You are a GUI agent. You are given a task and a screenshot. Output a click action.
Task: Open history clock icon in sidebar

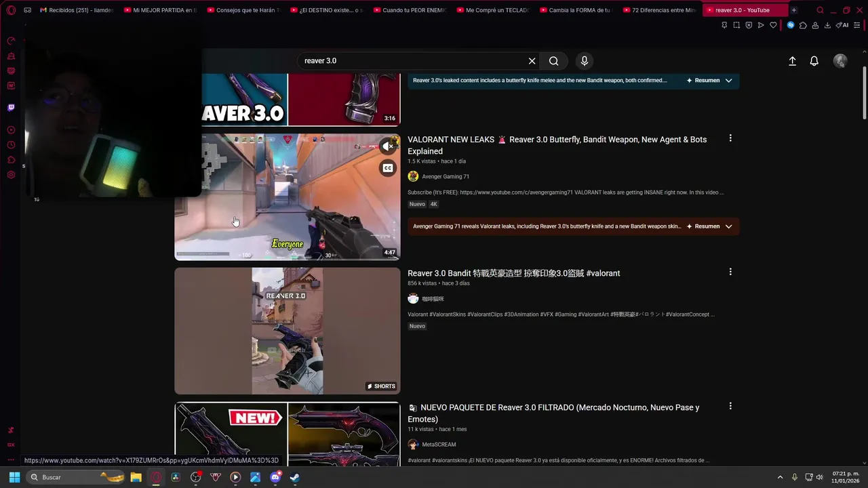coord(11,145)
